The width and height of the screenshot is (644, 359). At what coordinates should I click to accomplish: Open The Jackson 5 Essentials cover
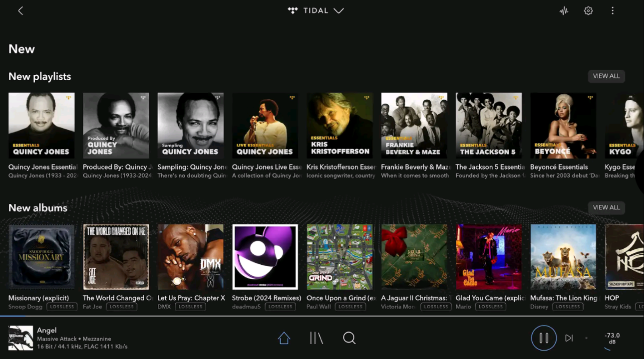489,126
